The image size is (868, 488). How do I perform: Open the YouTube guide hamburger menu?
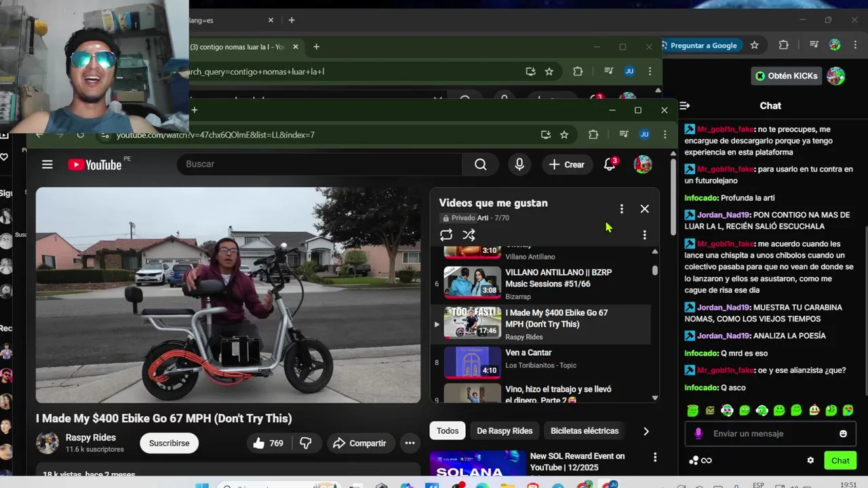(47, 164)
